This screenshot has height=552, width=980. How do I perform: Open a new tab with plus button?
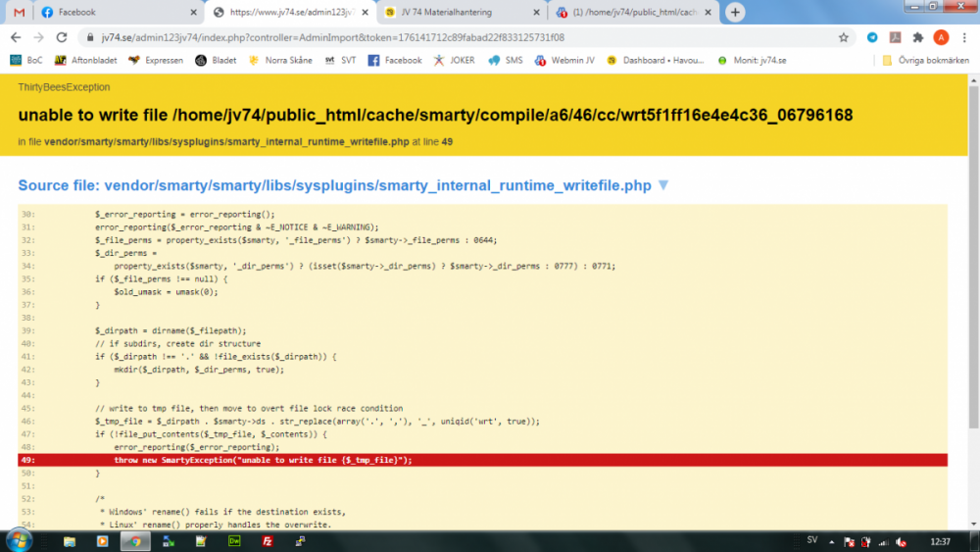click(735, 12)
